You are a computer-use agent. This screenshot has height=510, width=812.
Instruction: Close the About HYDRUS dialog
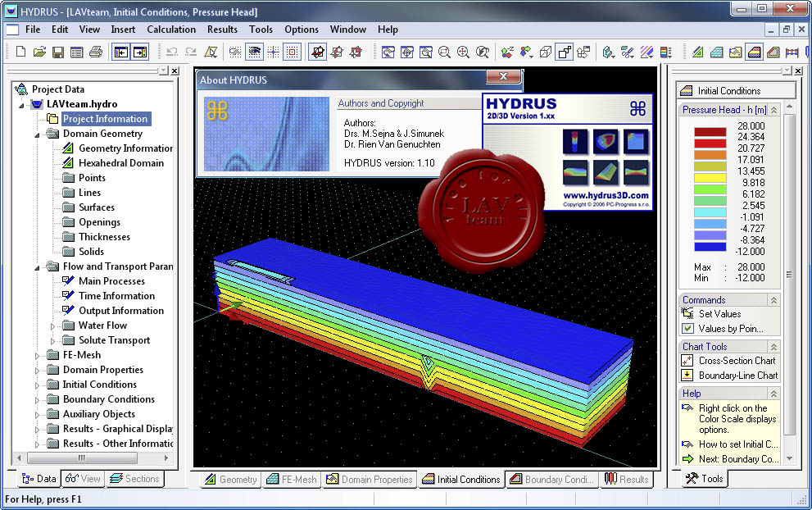pos(503,76)
